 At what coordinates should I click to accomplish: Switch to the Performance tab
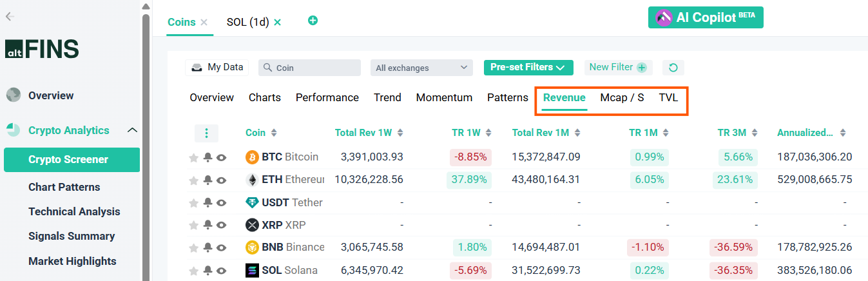click(x=327, y=98)
